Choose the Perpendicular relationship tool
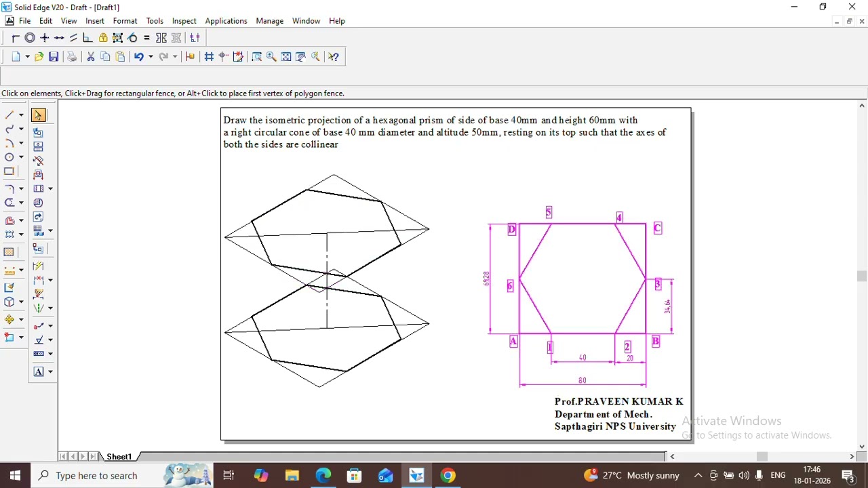 pos(87,38)
